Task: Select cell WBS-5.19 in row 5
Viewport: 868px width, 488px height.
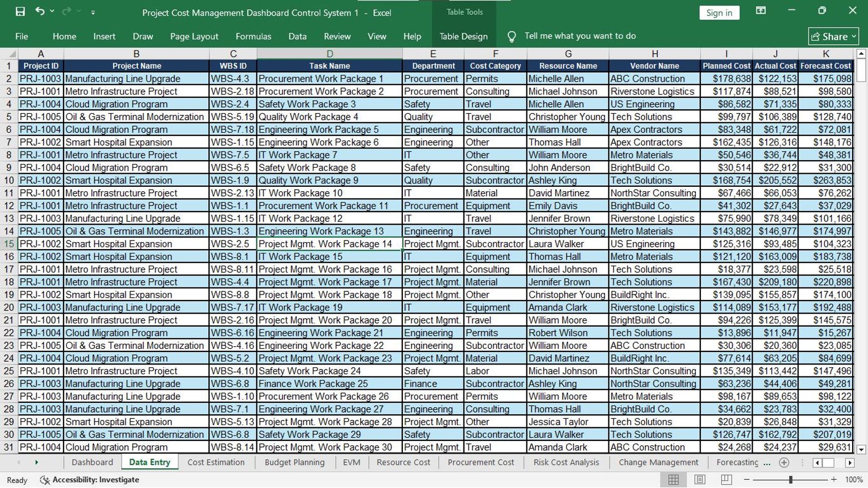Action: click(233, 116)
